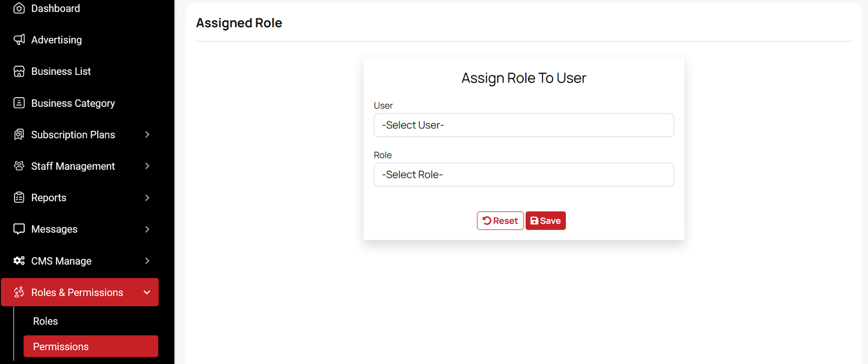Click the Dashboard home icon

pos(19,8)
